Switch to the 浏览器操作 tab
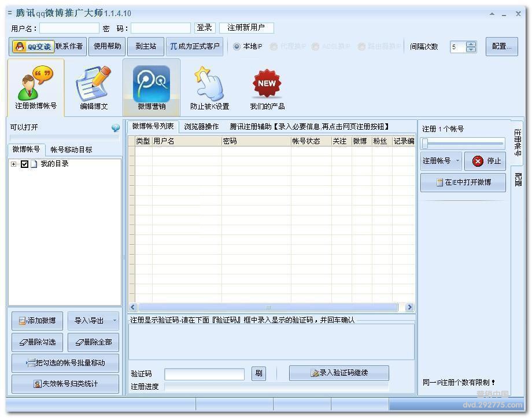Image resolution: width=532 pixels, height=418 pixels. pos(202,127)
